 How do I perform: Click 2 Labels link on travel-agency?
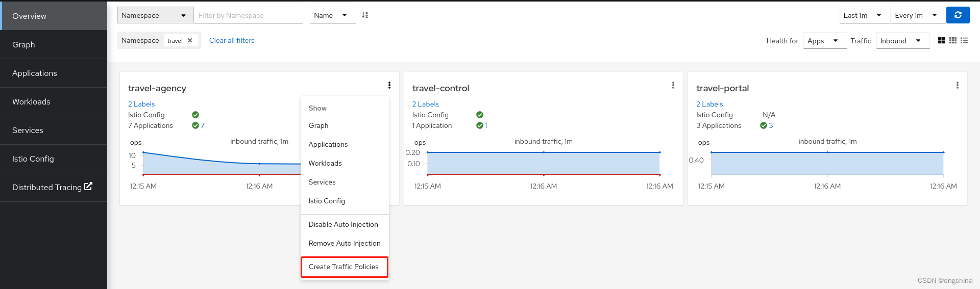(141, 104)
